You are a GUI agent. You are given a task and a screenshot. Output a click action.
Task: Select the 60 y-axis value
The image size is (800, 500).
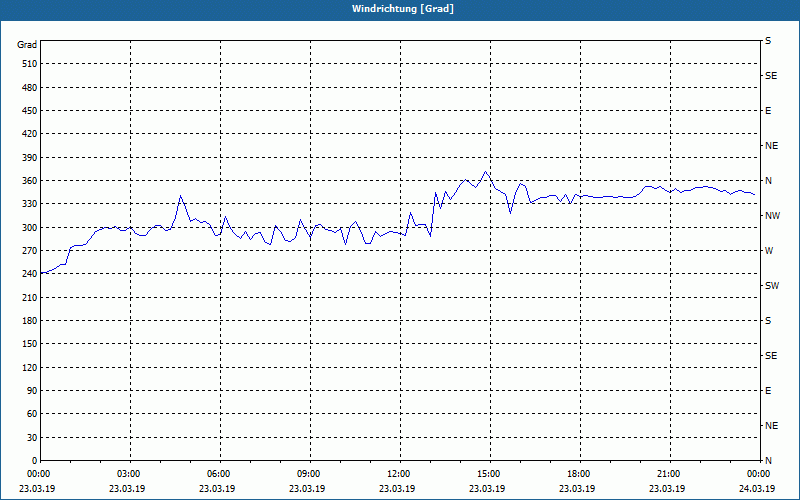click(x=32, y=414)
